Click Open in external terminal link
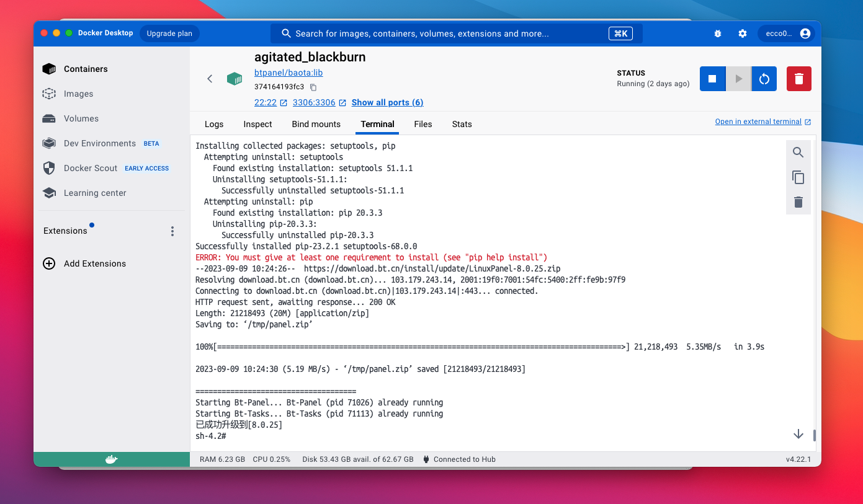Screen dimensions: 863x504 (762, 122)
